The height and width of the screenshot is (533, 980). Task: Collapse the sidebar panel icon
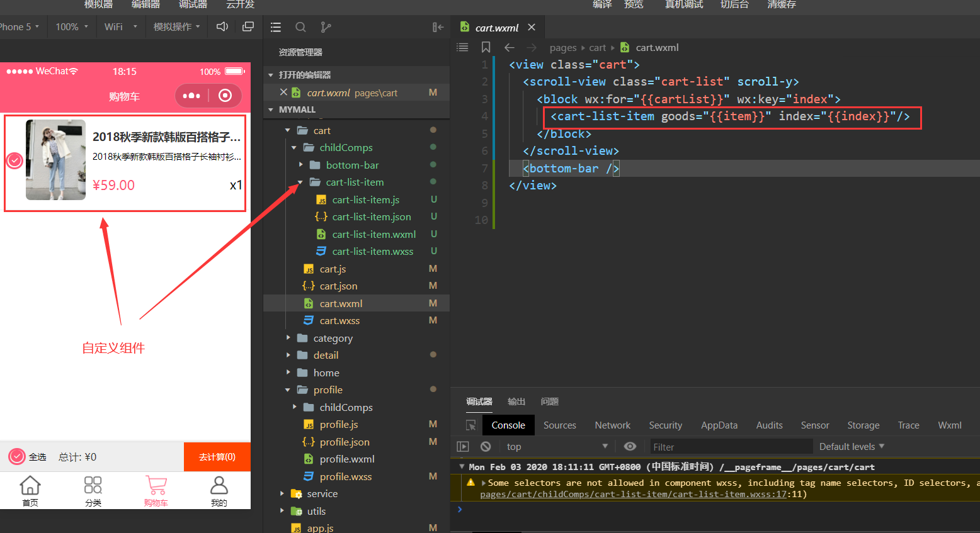438,27
